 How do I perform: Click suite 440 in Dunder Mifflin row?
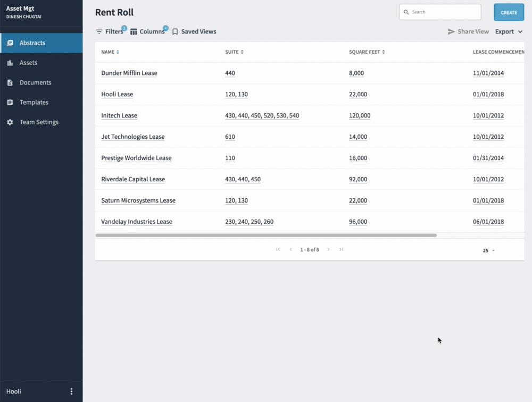230,73
